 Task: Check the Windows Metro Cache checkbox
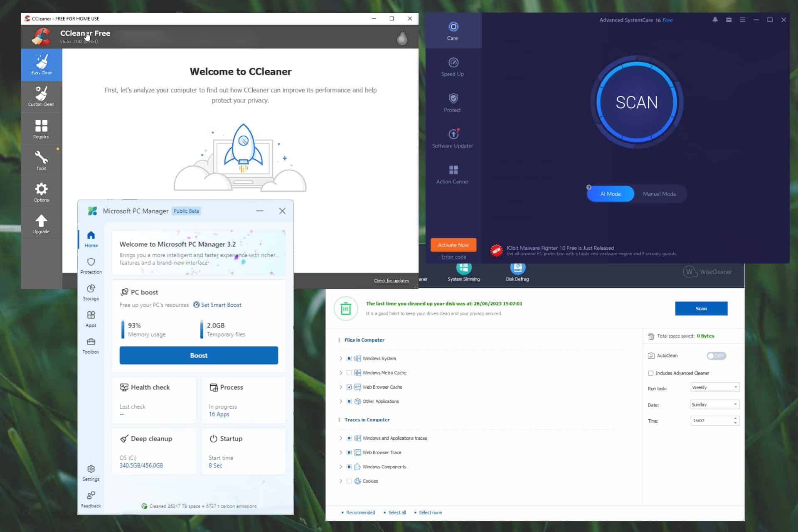[x=349, y=373]
